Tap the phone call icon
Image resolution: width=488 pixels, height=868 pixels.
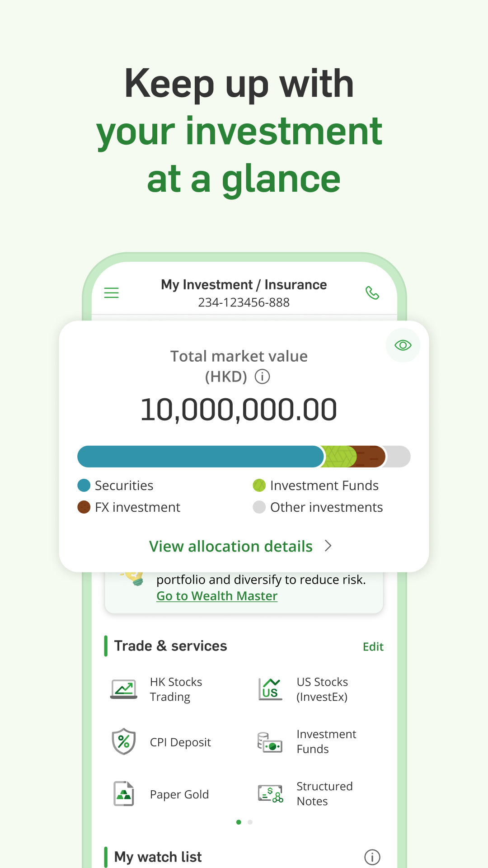tap(372, 293)
